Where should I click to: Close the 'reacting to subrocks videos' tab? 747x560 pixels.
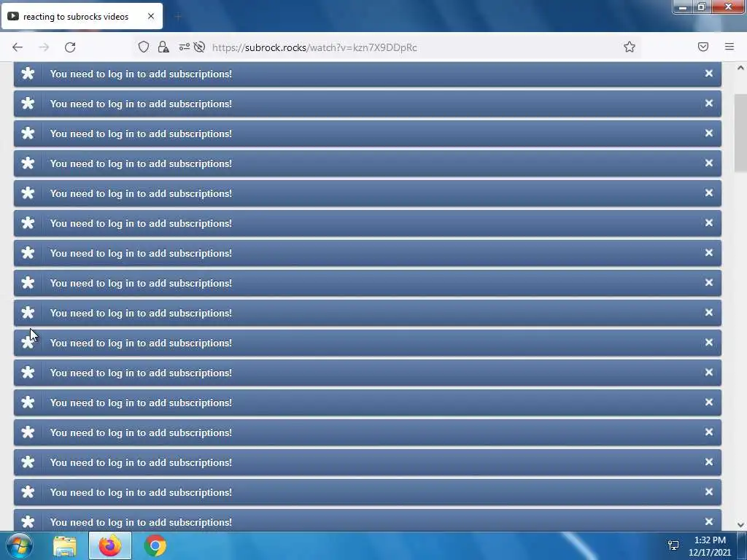point(151,16)
